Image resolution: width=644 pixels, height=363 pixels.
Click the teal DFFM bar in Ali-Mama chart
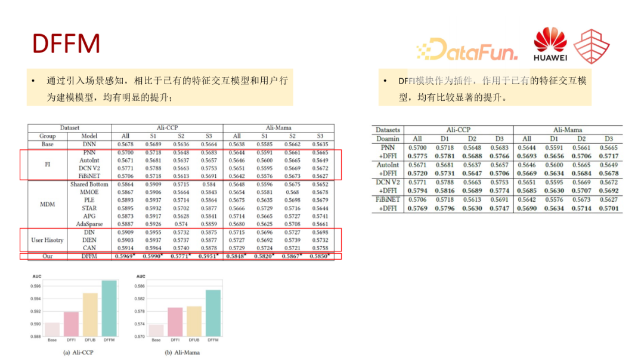pyautogui.click(x=213, y=313)
